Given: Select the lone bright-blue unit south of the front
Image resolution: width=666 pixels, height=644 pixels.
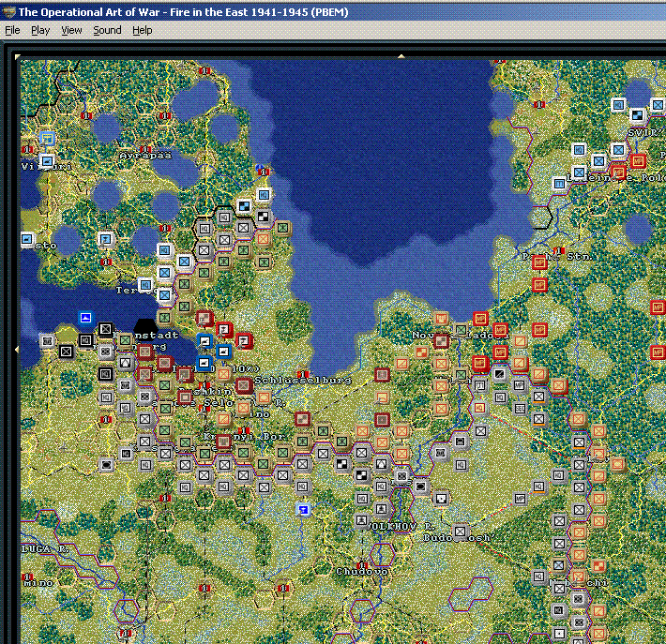Looking at the screenshot, I should tap(303, 509).
